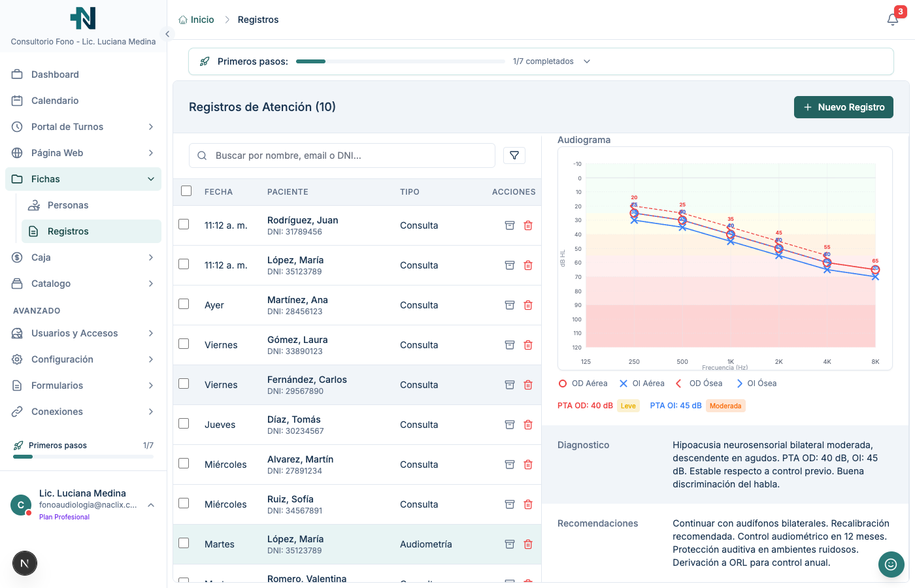
Task: Tick the checkbox for Ruiz, Sofía
Action: 184,503
